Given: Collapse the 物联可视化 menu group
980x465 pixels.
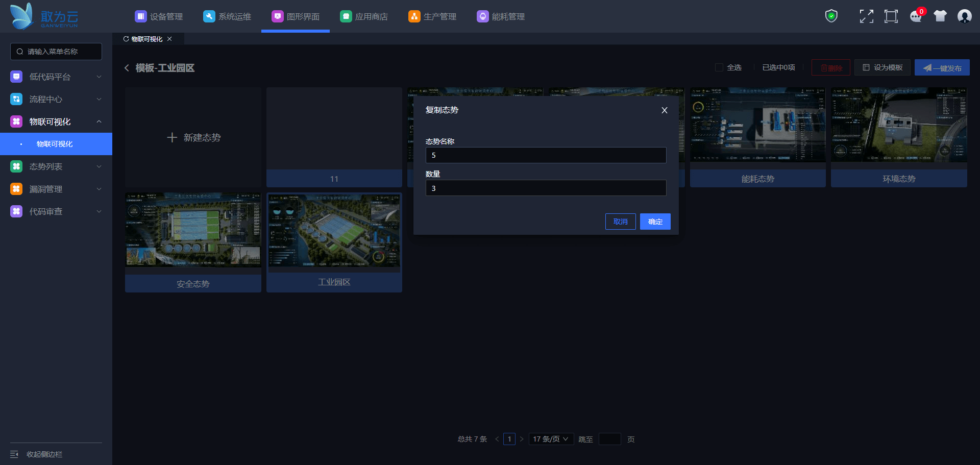Looking at the screenshot, I should click(99, 121).
